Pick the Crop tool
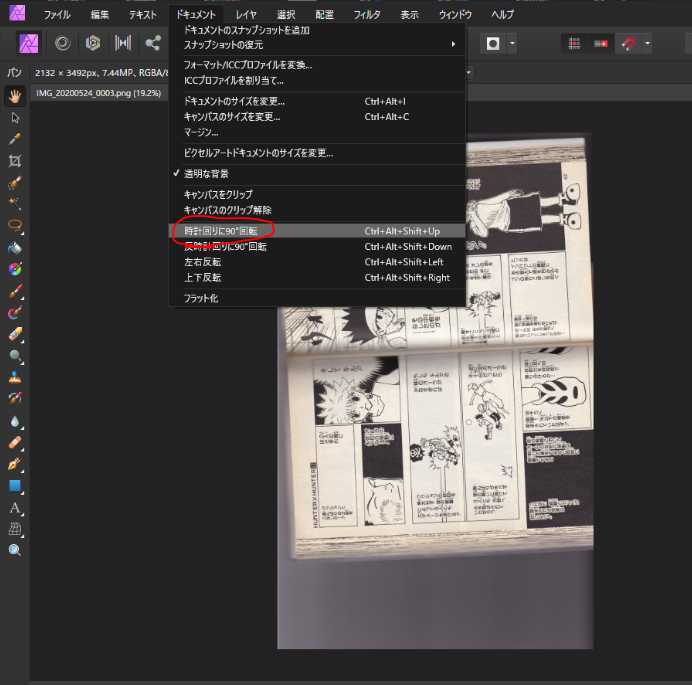Image resolution: width=692 pixels, height=685 pixels. tap(15, 161)
